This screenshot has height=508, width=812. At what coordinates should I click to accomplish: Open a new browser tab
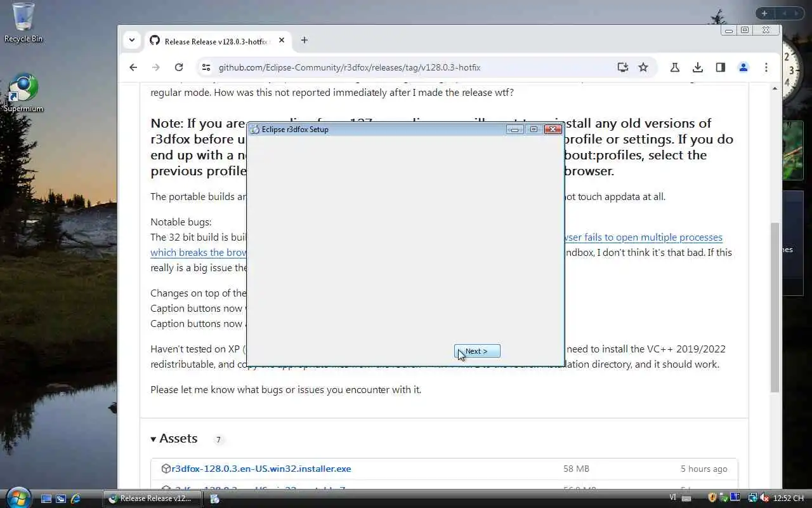click(304, 40)
